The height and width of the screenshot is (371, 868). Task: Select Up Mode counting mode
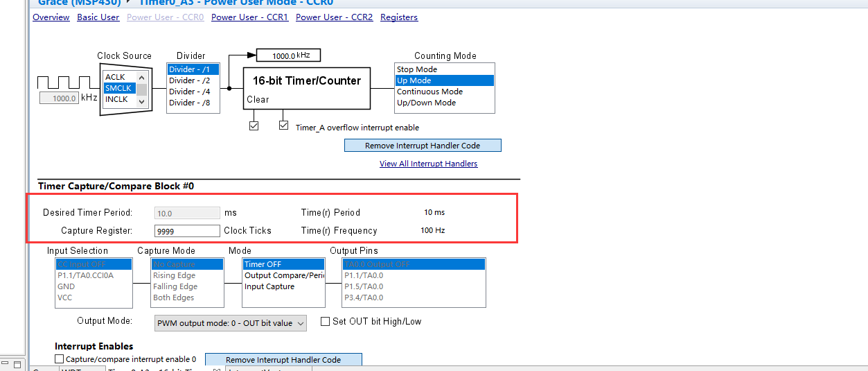click(x=444, y=80)
